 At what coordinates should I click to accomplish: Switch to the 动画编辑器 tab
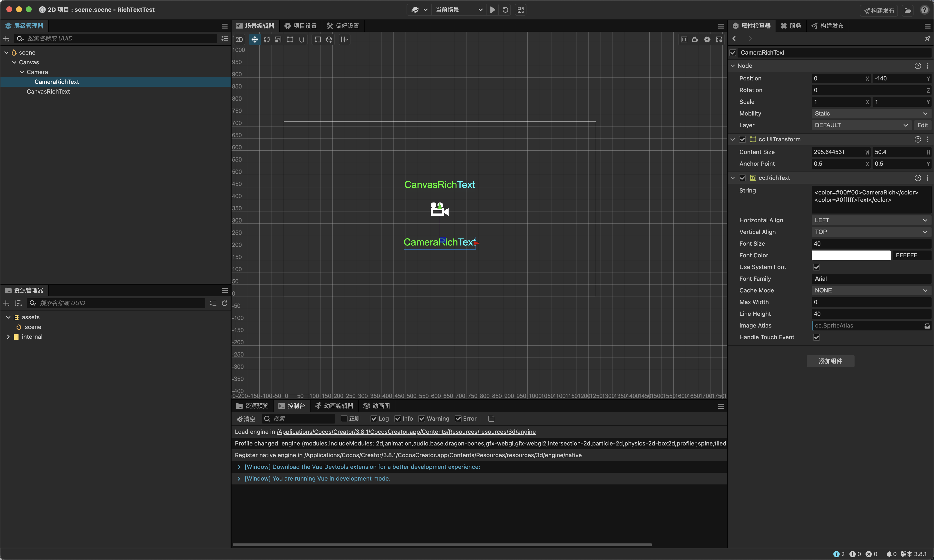[334, 406]
